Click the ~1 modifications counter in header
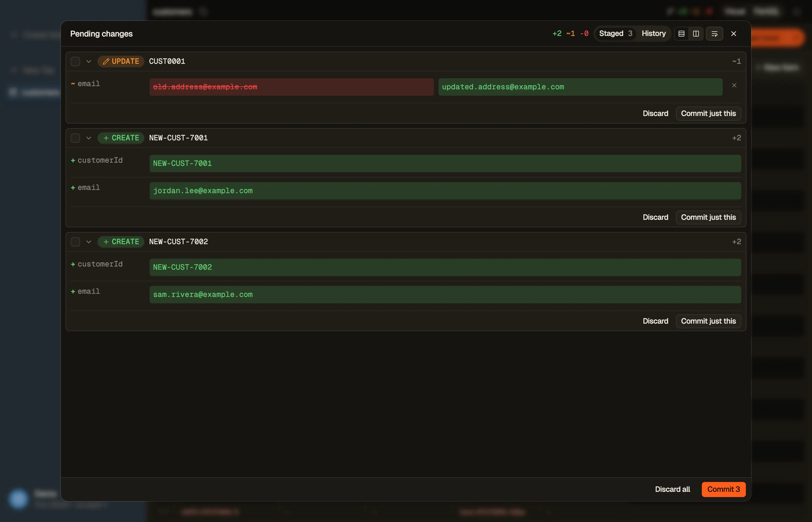Image resolution: width=812 pixels, height=522 pixels. pos(570,34)
